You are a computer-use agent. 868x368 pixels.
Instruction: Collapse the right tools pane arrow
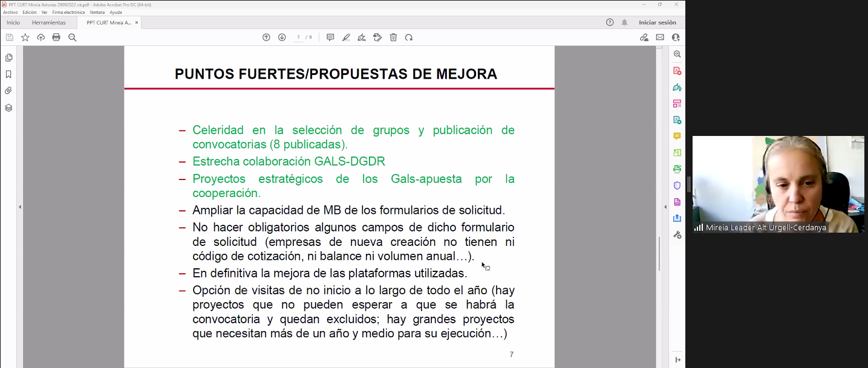(665, 207)
